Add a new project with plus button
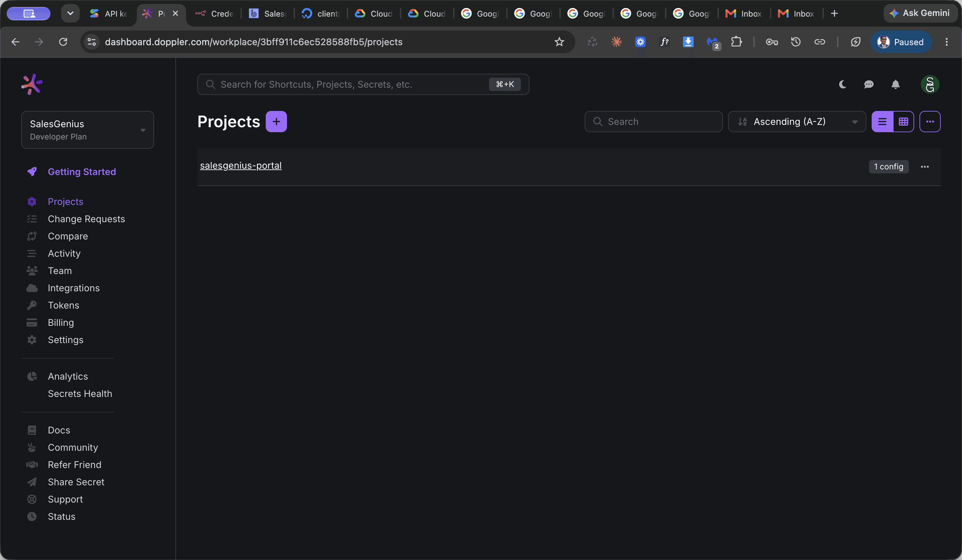 276,122
